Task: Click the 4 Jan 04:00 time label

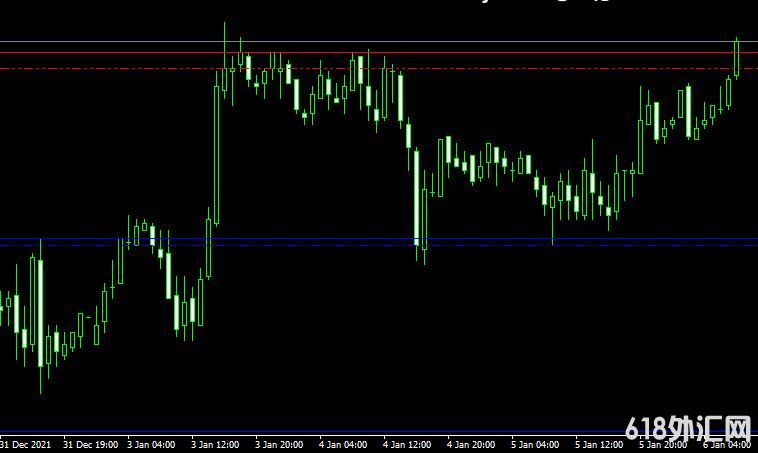Action: 343,444
